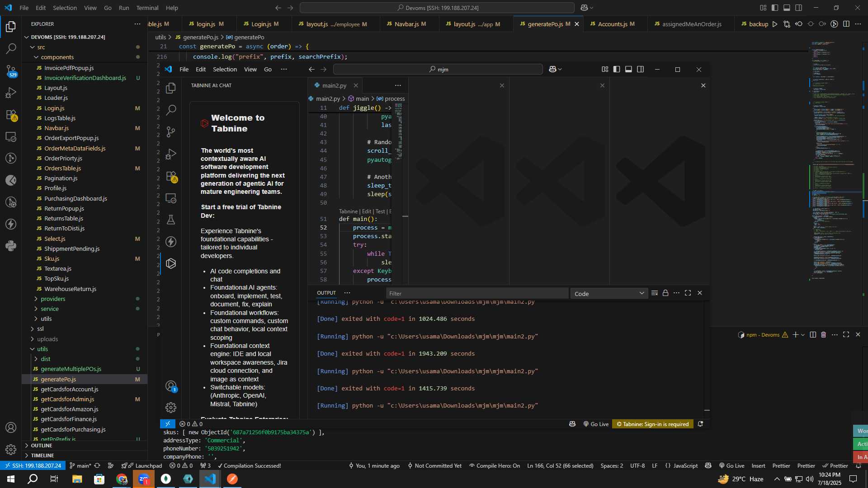Open Explorer in the Devoms window activity bar
Screen dimensions: 868x488
(11, 27)
